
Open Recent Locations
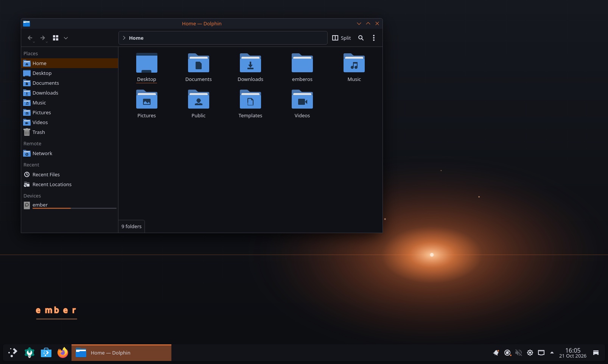70,184
